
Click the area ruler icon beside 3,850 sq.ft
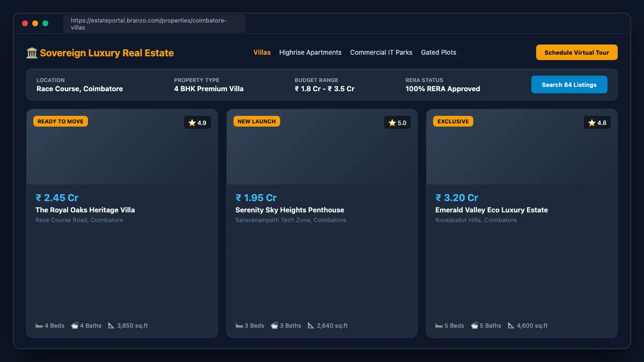[x=112, y=326]
